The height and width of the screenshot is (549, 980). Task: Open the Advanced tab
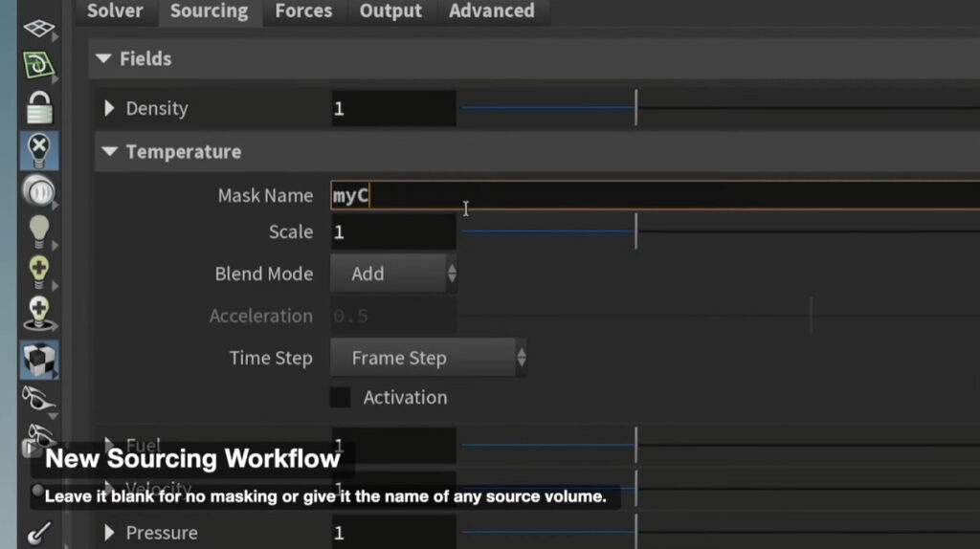(x=492, y=11)
